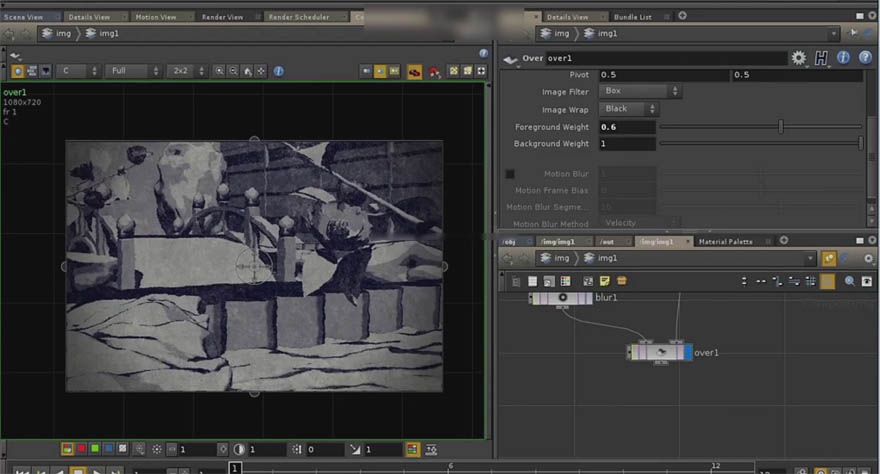Click the fit-all frame icon in viewer

(261, 71)
